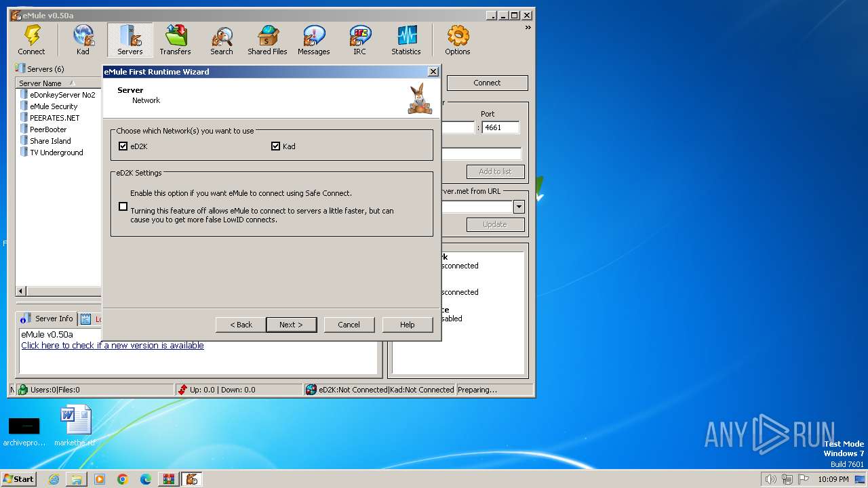Select PeerBooter server row
868x488 pixels.
[43, 129]
